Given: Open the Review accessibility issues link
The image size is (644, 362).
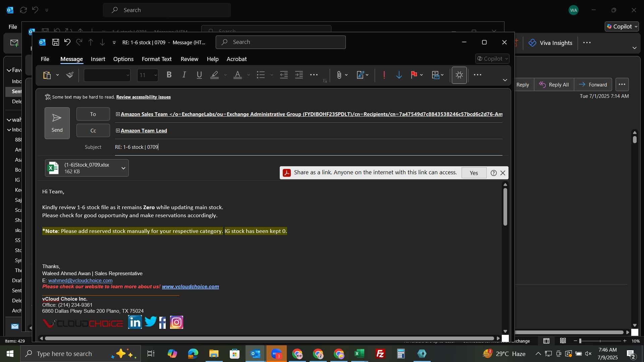Looking at the screenshot, I should coord(144,97).
